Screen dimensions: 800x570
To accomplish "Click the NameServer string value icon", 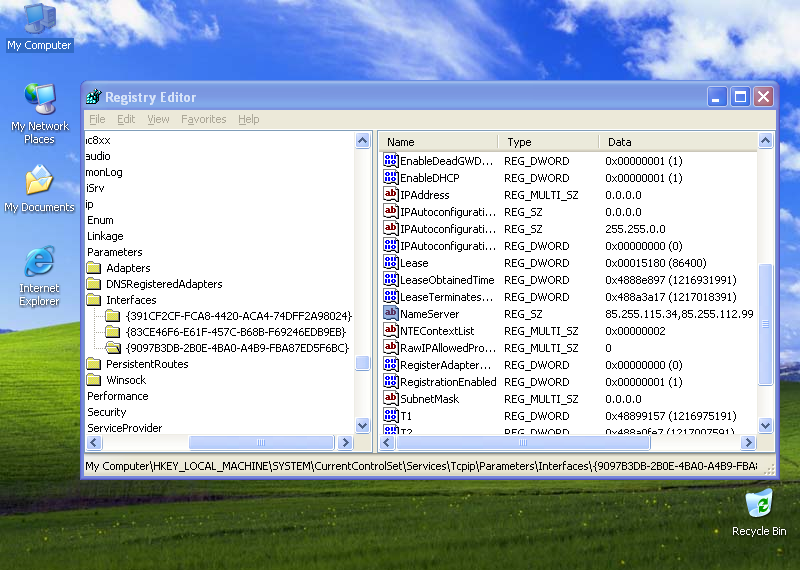I will coord(390,314).
